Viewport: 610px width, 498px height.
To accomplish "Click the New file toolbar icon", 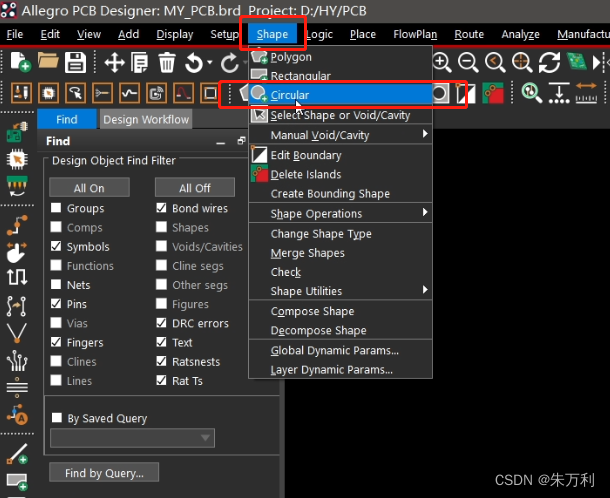I will pyautogui.click(x=20, y=62).
